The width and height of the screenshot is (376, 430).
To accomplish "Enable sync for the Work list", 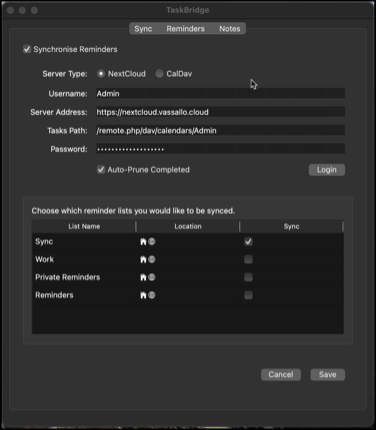I will tap(248, 259).
